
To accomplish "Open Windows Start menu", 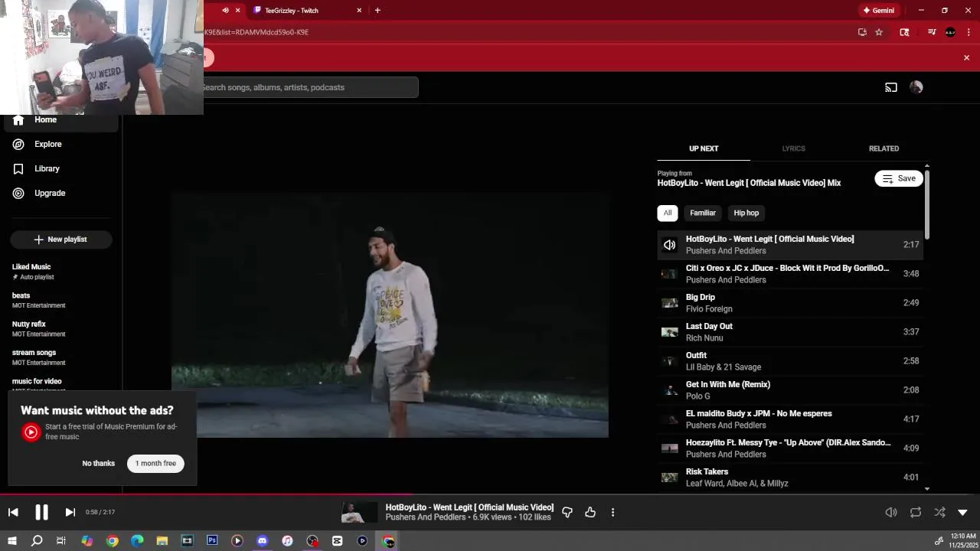I will pyautogui.click(x=11, y=541).
